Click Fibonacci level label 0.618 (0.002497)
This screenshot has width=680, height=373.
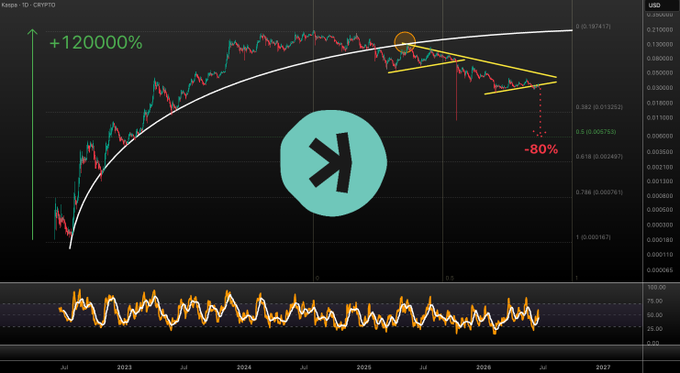[599, 156]
